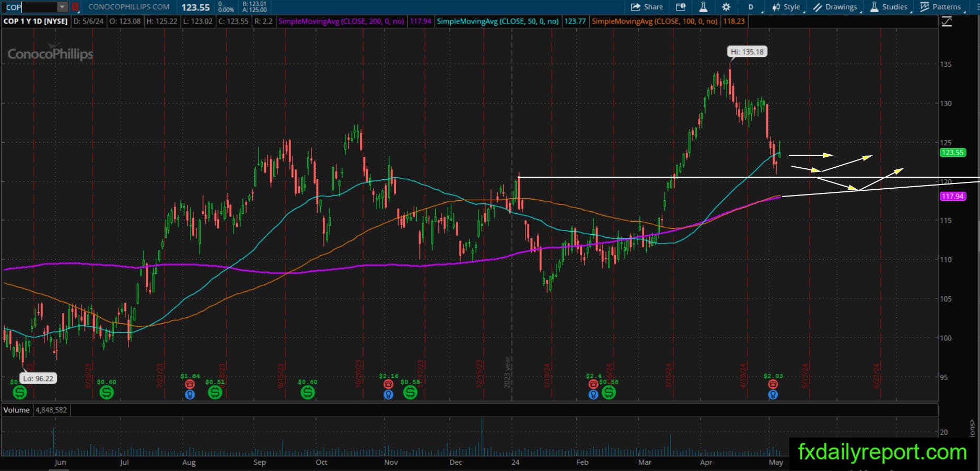Click the Lo: 96.22 price bubble
Viewport: 980px width, 471px height.
38,378
